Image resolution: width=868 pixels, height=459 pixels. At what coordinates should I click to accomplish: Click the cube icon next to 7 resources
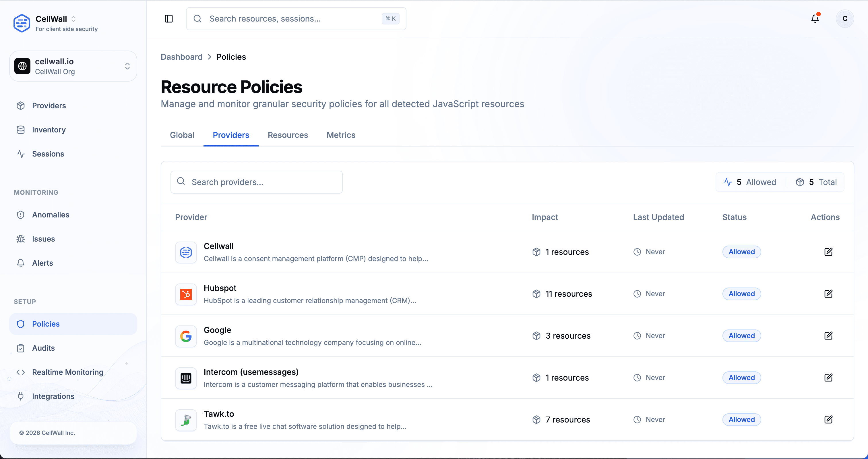(x=536, y=420)
